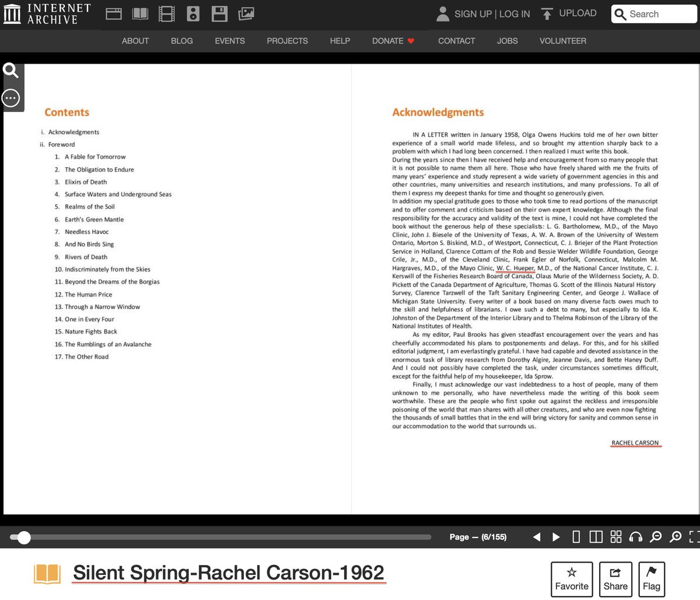Click the 'Realms of the Soil' entry

tap(90, 207)
